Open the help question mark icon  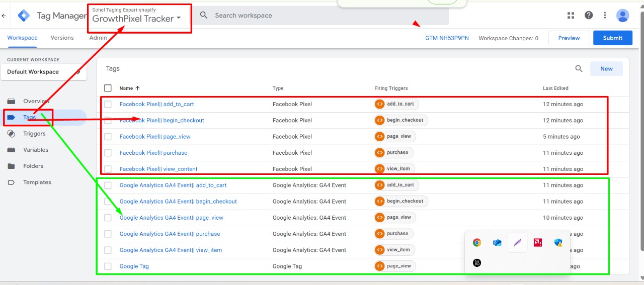point(589,16)
